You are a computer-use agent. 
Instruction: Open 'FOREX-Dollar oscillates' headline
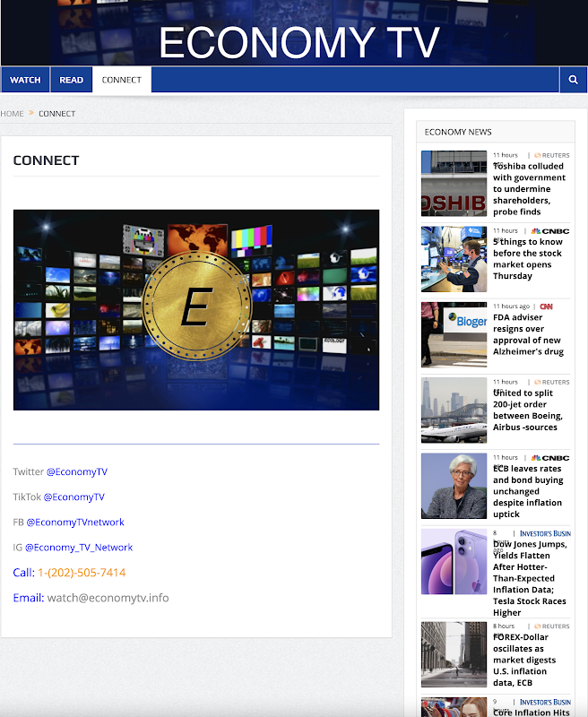point(524,660)
